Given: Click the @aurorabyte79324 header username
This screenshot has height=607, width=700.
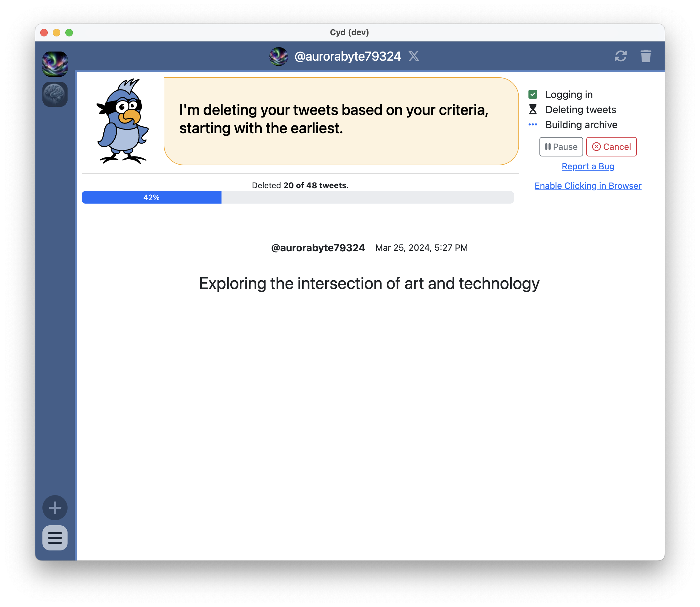Looking at the screenshot, I should click(347, 56).
